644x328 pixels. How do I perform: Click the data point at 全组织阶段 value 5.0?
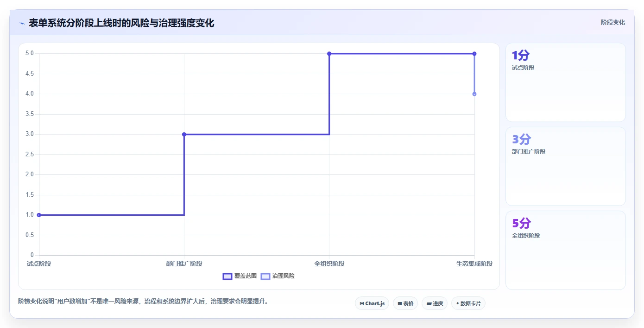pos(329,54)
